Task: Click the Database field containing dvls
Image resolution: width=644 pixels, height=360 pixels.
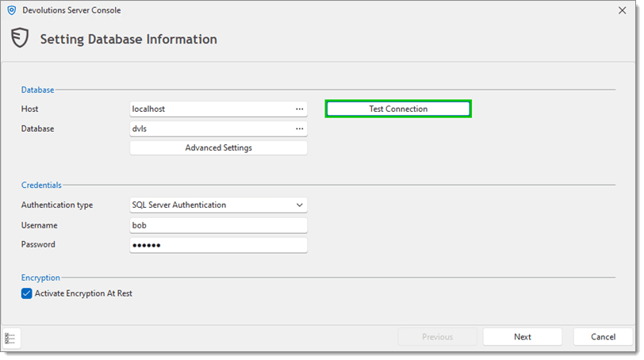Action: 210,128
